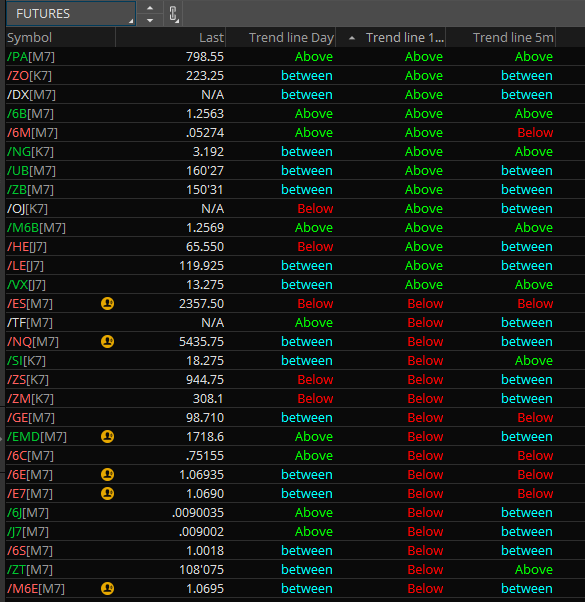Toggle sort arrow on Trend line 1... column
Viewport: 585px width, 602px height.
pos(352,38)
